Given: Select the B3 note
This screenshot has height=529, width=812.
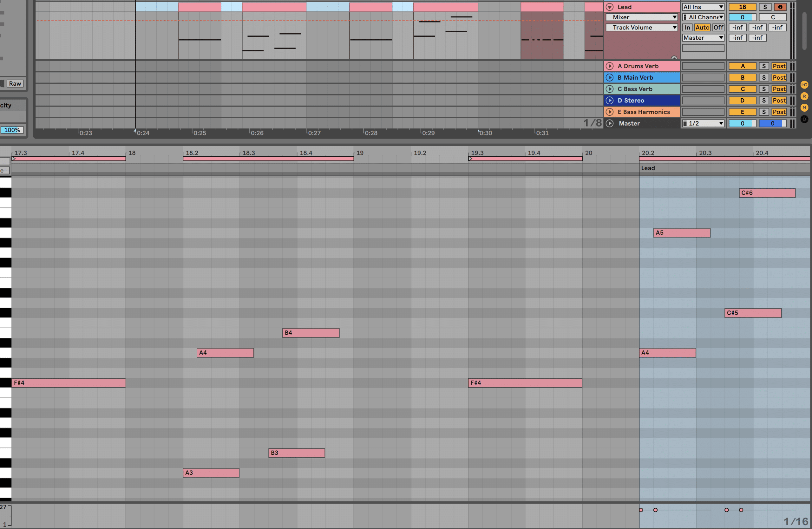Looking at the screenshot, I should pos(297,453).
